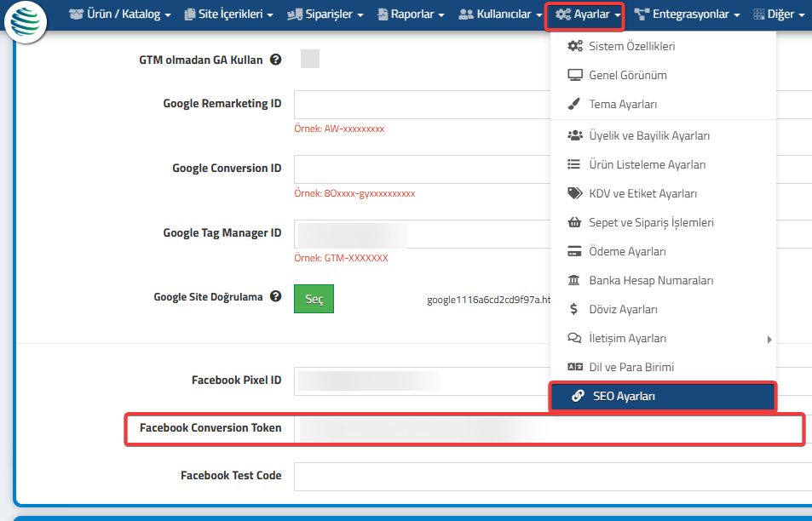Open the Entegrasyonlar dropdown menu

point(687,14)
